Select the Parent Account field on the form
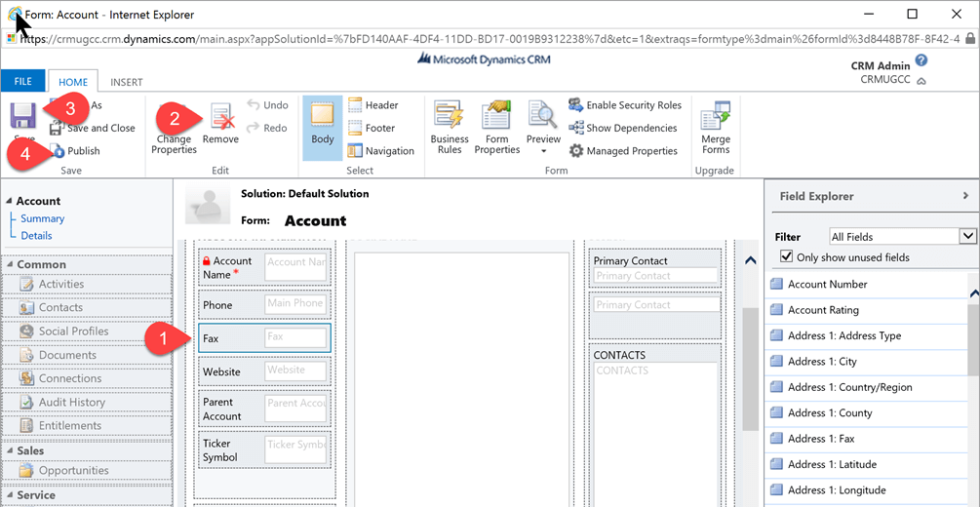Screen dimensions: 980x507 coord(264,409)
